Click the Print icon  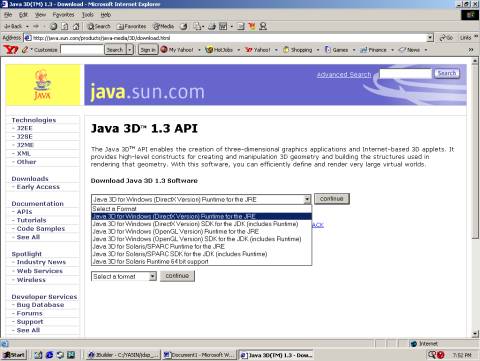212,26
